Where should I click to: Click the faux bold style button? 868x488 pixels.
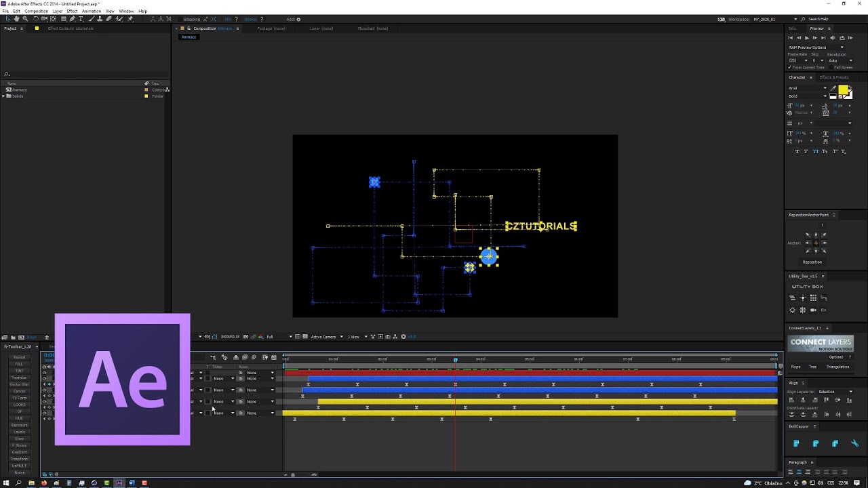point(797,152)
